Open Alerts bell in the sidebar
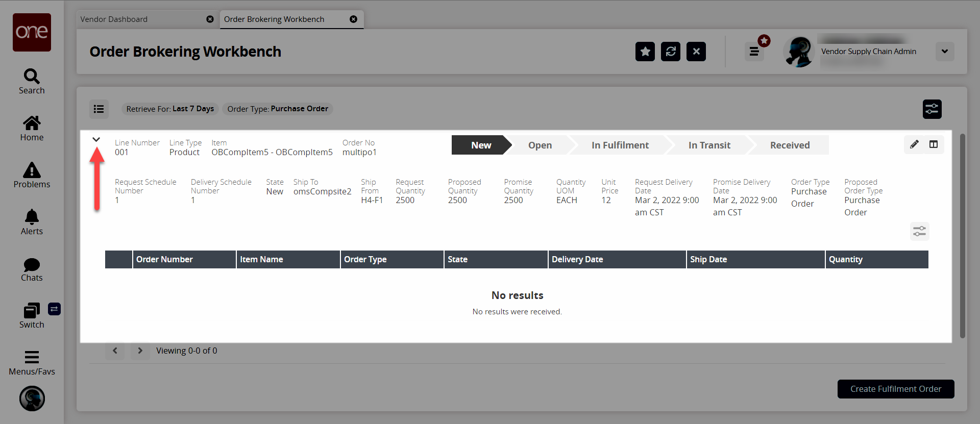 click(32, 222)
